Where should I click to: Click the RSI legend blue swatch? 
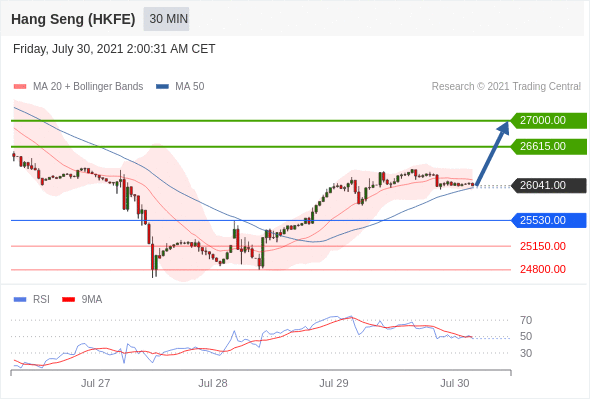pyautogui.click(x=20, y=300)
